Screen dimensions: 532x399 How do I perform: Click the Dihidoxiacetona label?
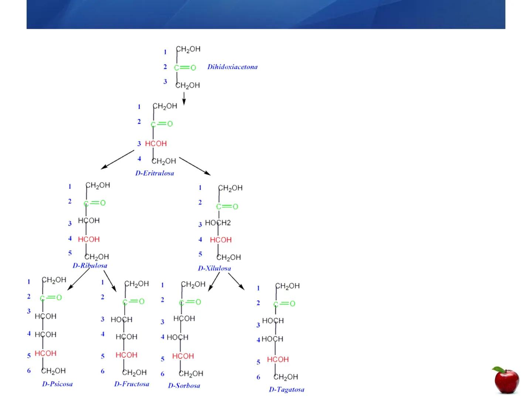tap(232, 67)
